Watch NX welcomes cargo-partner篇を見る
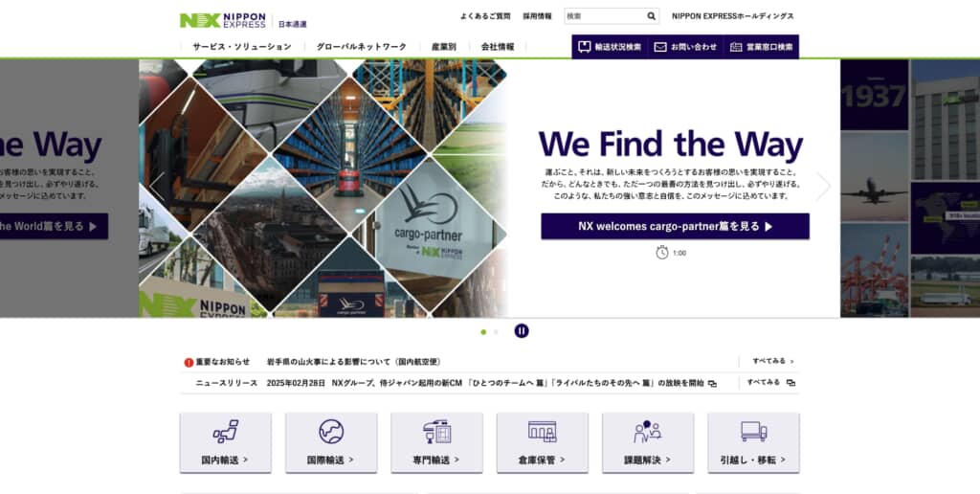This screenshot has width=980, height=494. coord(675,226)
